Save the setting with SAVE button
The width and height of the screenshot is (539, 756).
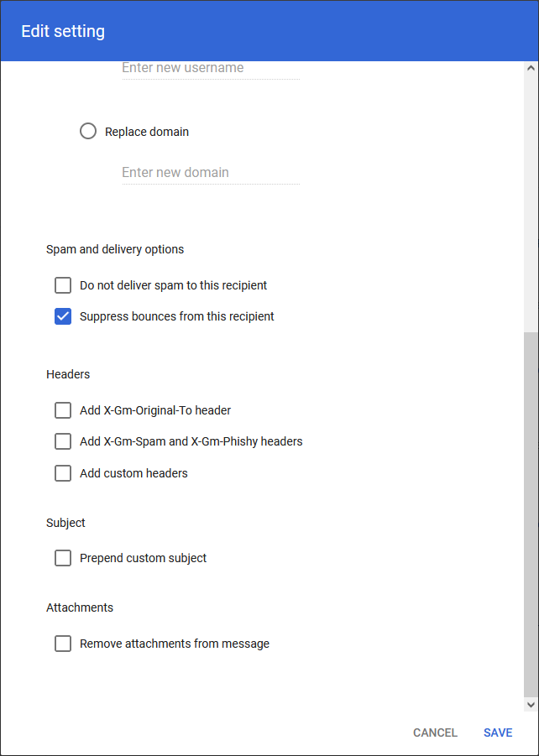coord(498,733)
